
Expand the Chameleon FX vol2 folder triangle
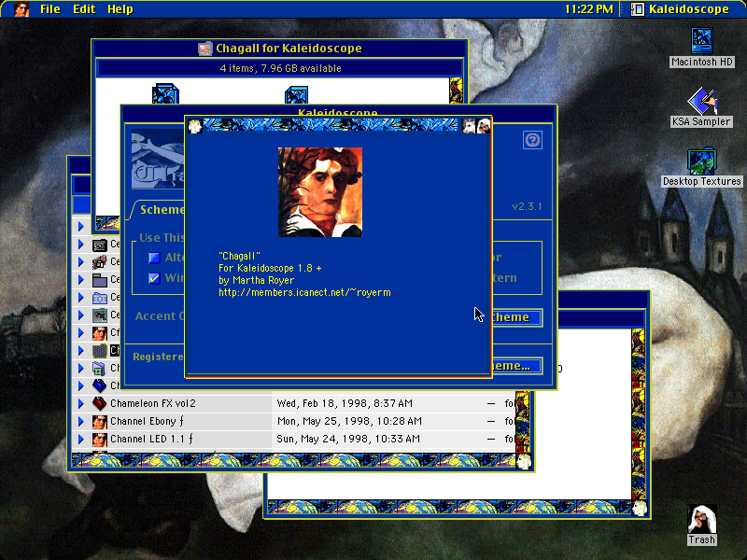81,404
